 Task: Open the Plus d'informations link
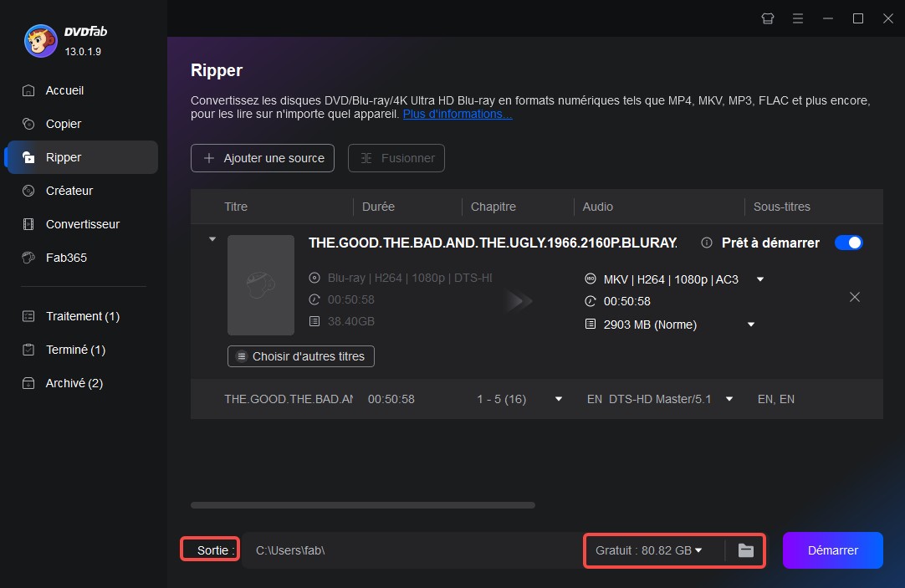[x=458, y=115]
